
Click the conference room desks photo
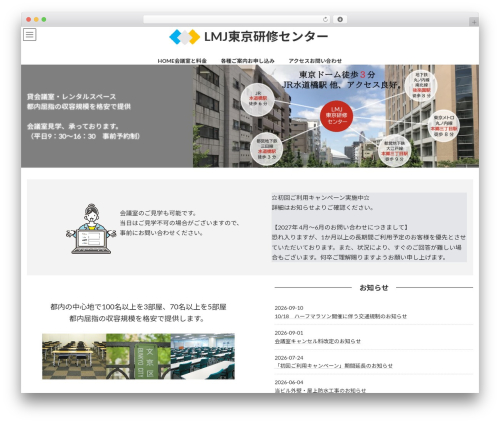pos(74,356)
